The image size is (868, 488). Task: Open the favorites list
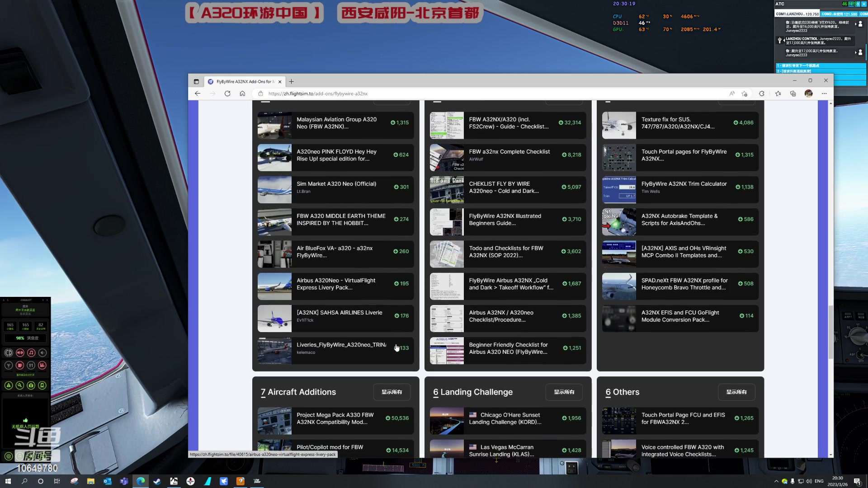click(x=778, y=94)
